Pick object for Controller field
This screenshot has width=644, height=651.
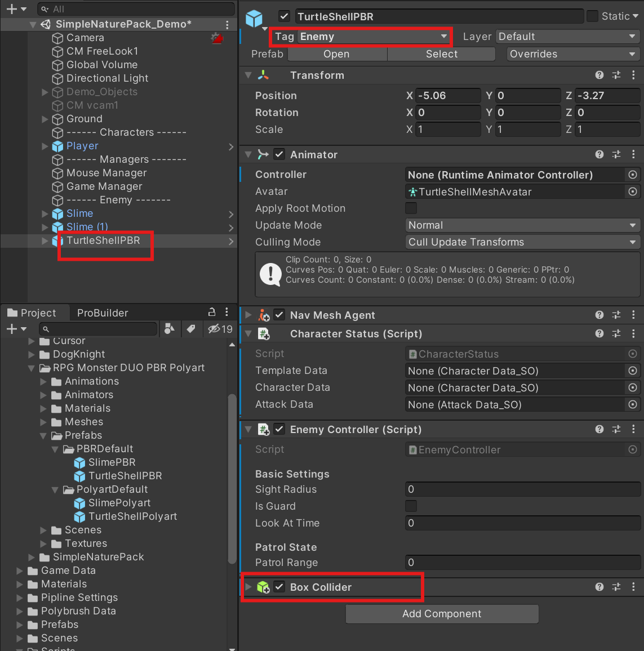click(632, 175)
